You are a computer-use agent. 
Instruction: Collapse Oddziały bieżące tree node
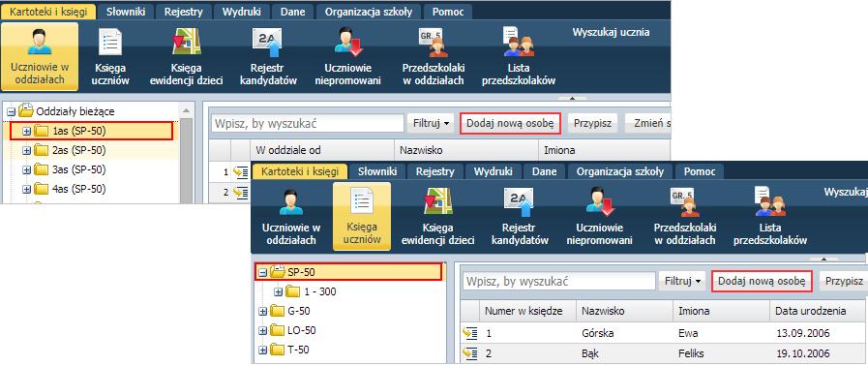11,111
